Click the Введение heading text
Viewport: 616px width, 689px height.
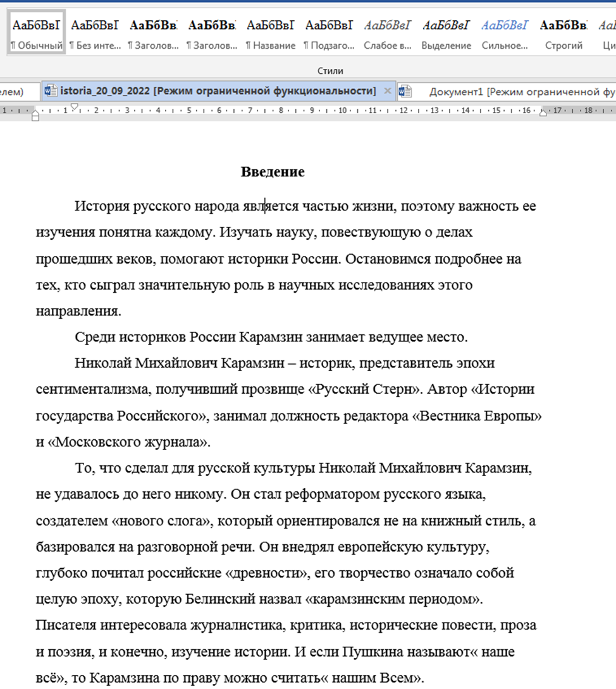pos(273,171)
